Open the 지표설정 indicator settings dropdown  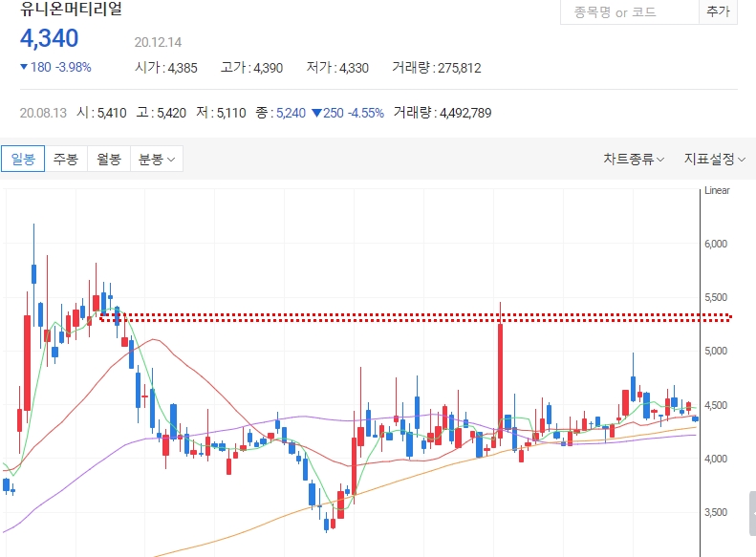coord(715,159)
